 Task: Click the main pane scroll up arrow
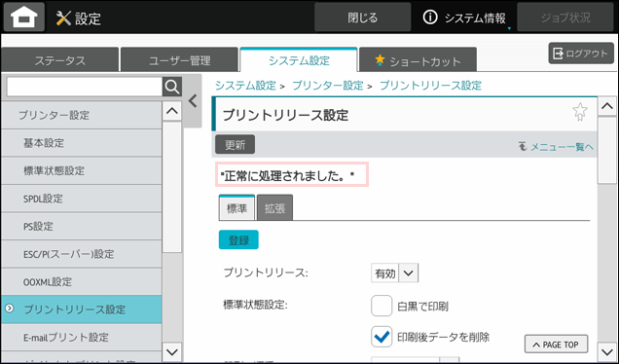(x=607, y=106)
